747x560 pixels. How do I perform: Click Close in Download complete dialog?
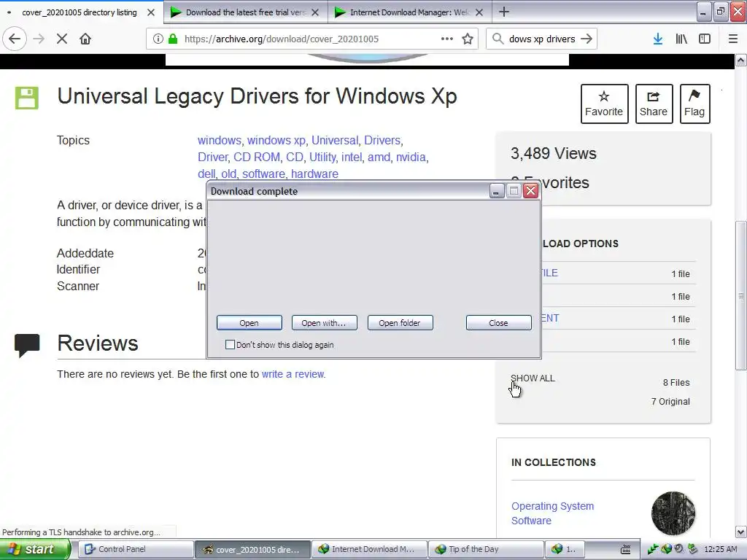[x=498, y=323]
